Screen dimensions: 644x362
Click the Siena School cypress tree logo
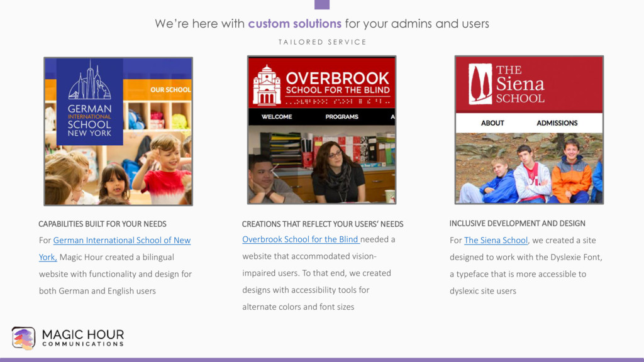click(x=480, y=84)
